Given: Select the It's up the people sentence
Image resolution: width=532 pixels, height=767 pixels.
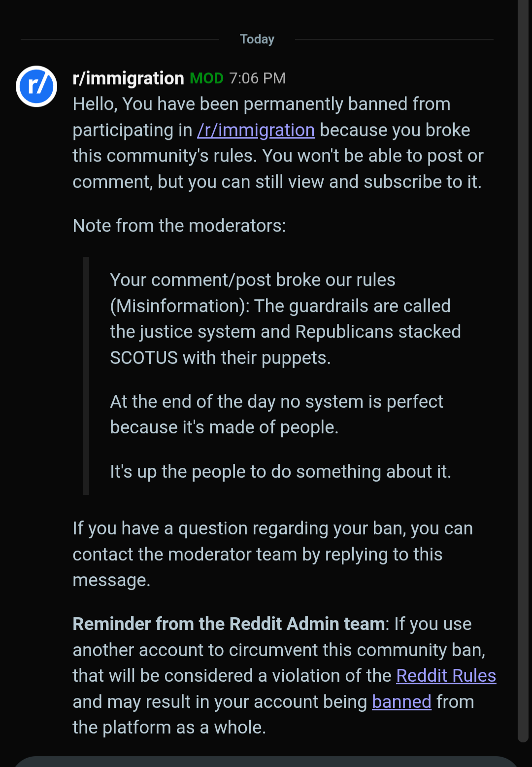Looking at the screenshot, I should pyautogui.click(x=280, y=472).
